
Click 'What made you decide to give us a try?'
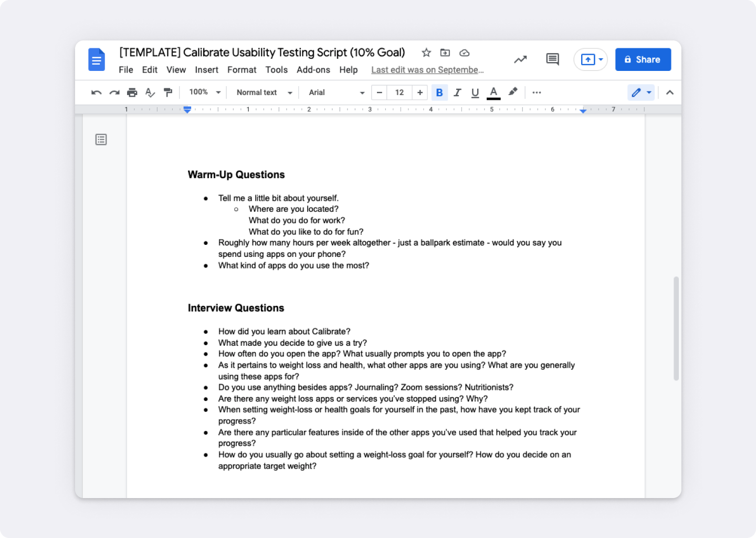293,343
